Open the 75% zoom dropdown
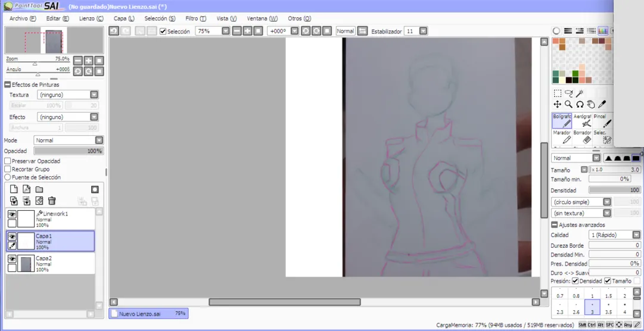The image size is (644, 331). coord(225,31)
